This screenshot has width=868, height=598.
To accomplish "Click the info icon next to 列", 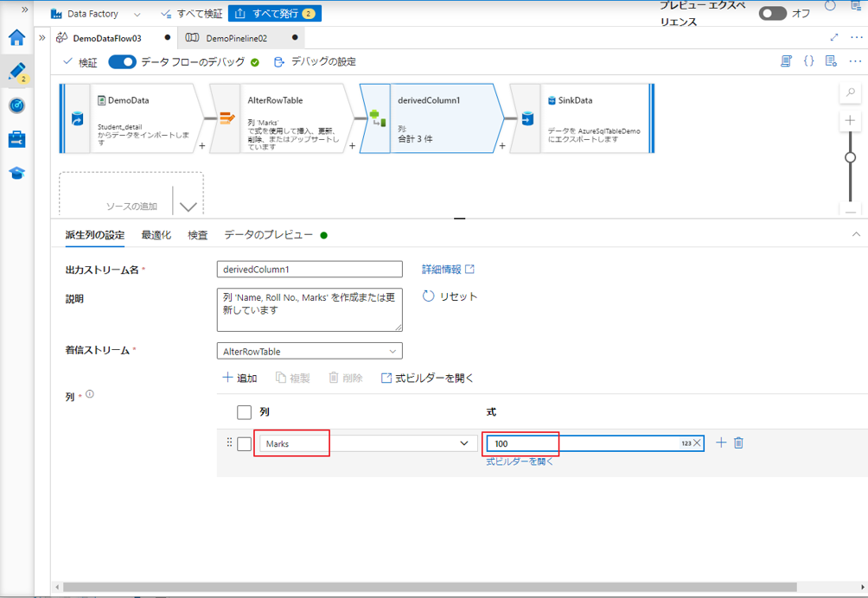I will tap(90, 394).
